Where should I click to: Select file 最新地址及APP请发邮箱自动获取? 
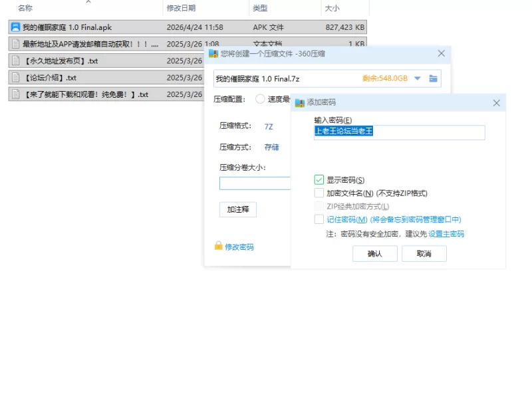(106, 44)
